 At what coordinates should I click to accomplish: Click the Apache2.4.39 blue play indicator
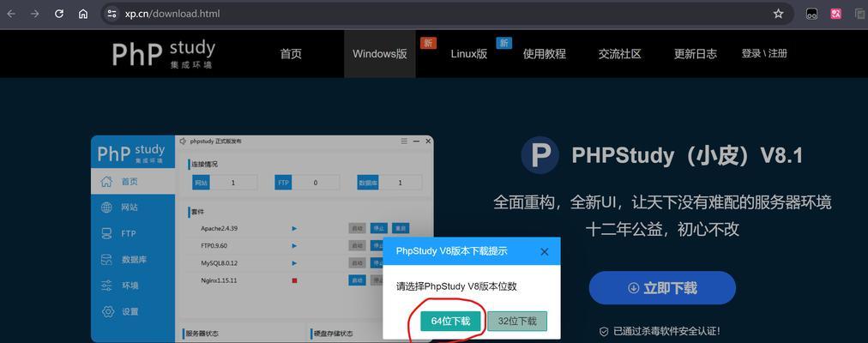[294, 228]
